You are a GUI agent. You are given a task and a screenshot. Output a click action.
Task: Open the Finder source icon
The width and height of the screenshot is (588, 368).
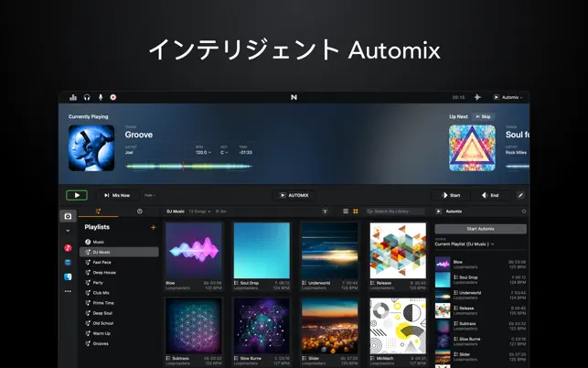(68, 276)
